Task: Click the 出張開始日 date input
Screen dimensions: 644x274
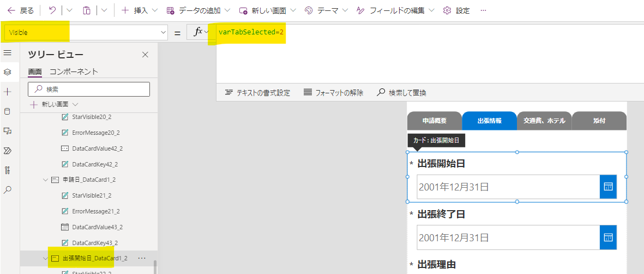Action: pyautogui.click(x=508, y=187)
